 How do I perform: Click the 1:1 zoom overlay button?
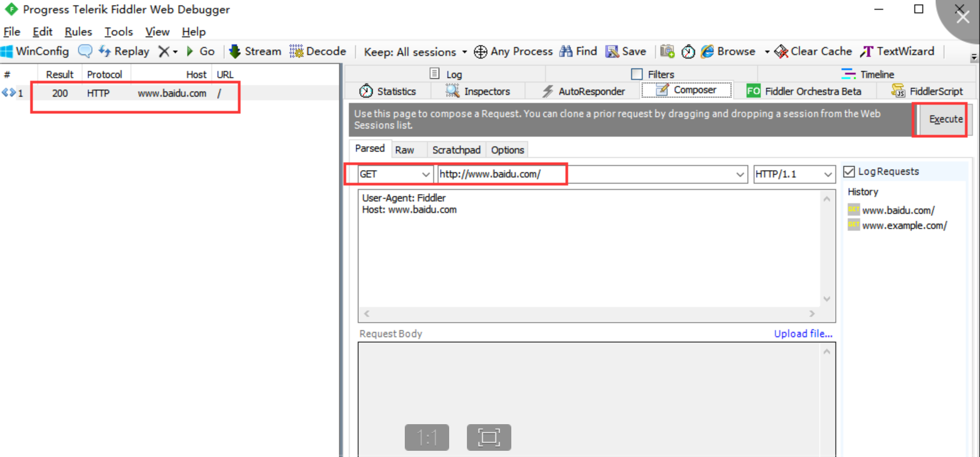click(427, 437)
